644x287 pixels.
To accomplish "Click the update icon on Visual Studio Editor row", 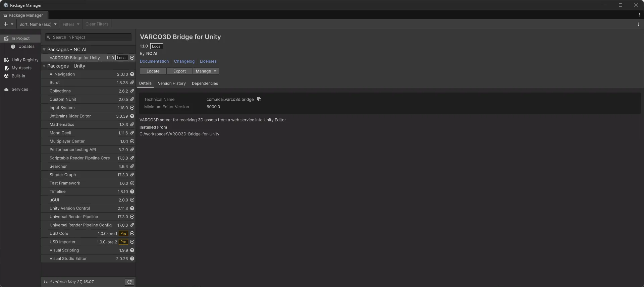I will [x=132, y=259].
